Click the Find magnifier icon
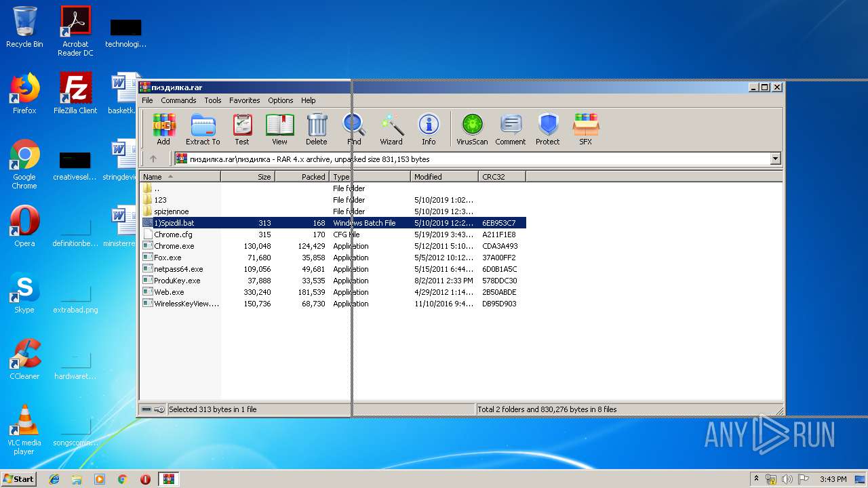868x488 pixels. 354,129
